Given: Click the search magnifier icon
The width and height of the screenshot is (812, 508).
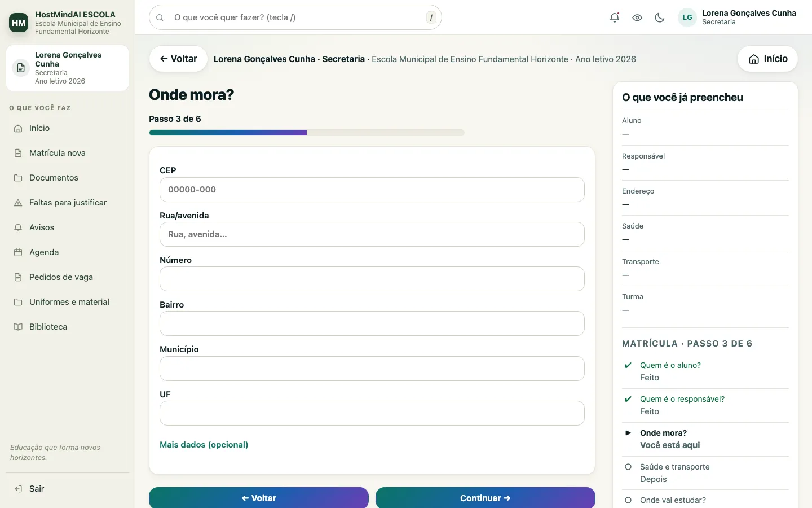Looking at the screenshot, I should (160, 17).
